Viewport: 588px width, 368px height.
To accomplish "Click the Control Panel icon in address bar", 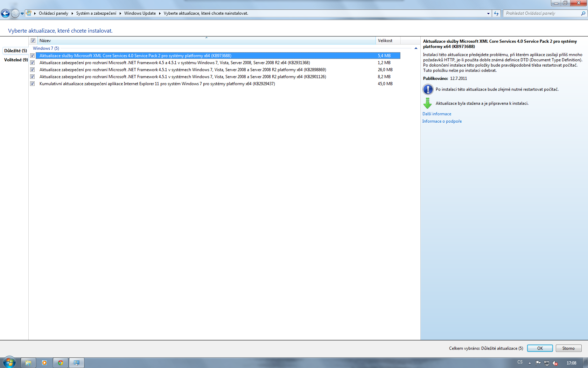I will click(29, 13).
